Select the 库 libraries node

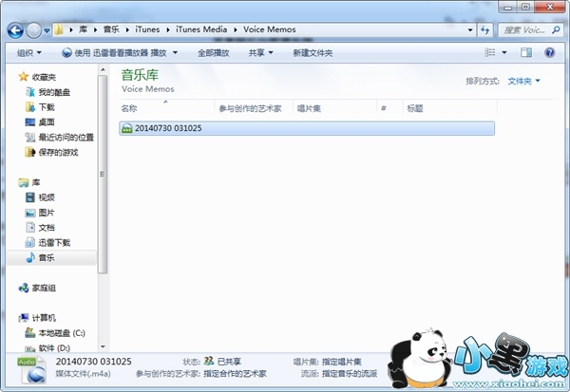click(36, 182)
